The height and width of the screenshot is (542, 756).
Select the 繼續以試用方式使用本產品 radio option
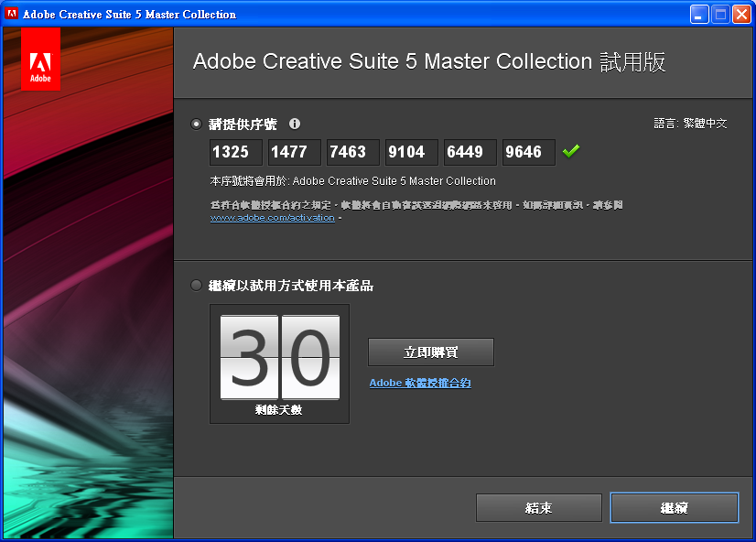(196, 285)
